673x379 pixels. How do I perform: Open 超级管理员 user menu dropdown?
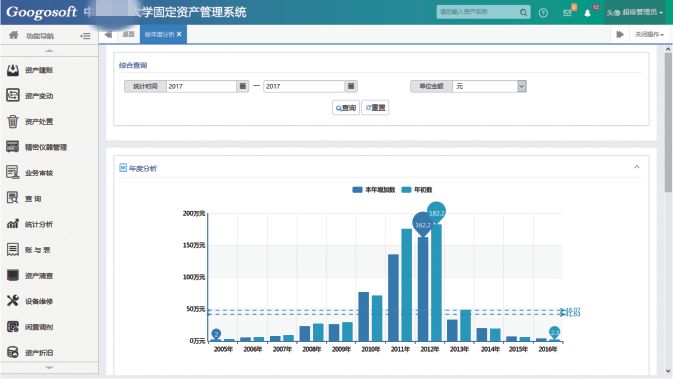(634, 12)
